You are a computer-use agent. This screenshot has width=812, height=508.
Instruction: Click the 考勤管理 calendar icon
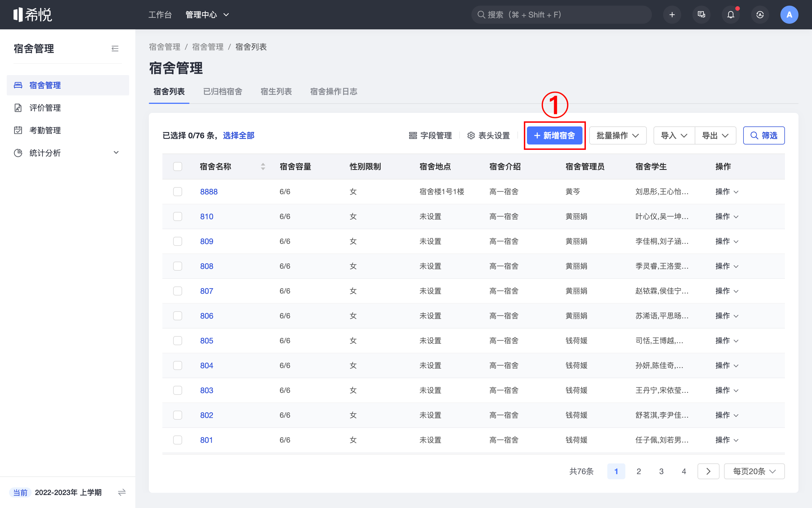[x=18, y=130]
